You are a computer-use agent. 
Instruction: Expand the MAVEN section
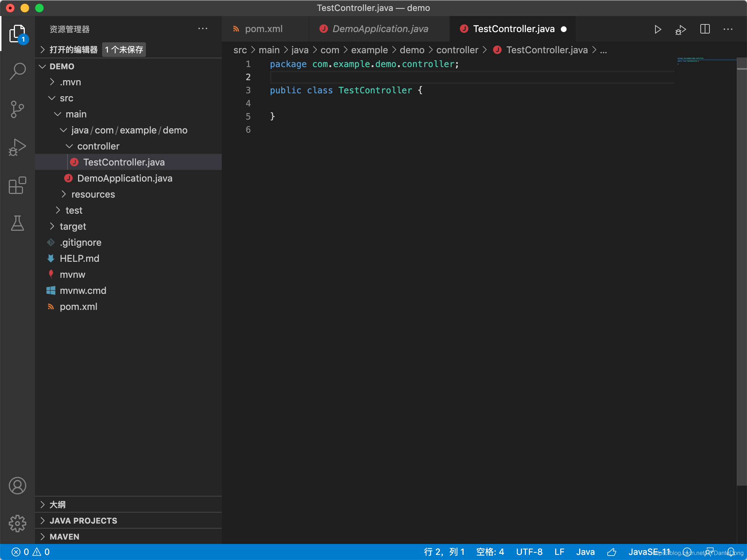[x=128, y=537]
